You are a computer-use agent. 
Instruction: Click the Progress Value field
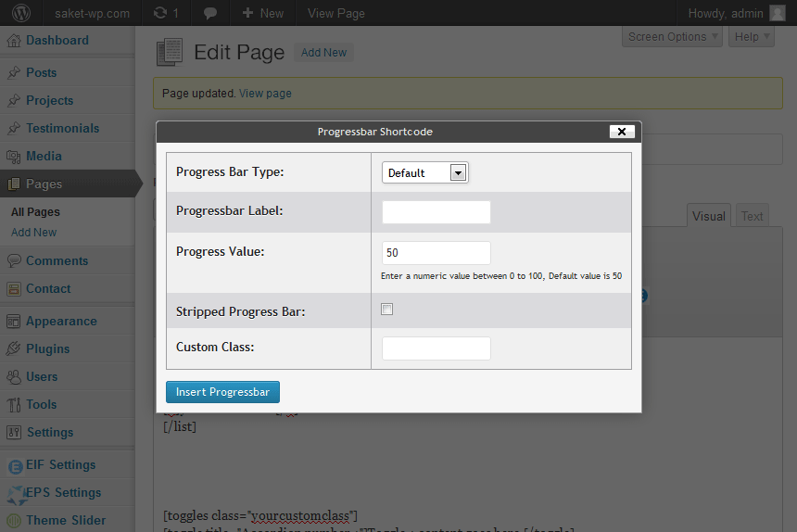point(436,252)
